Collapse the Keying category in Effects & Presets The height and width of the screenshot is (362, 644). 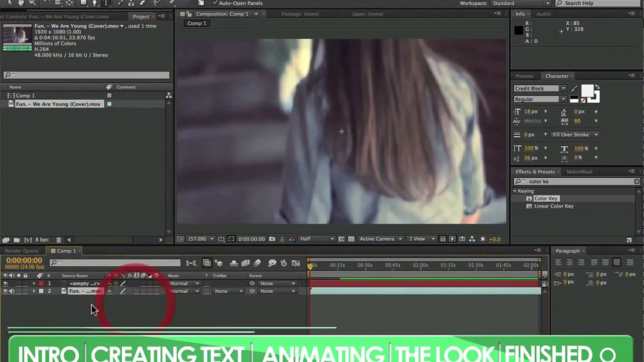point(515,191)
